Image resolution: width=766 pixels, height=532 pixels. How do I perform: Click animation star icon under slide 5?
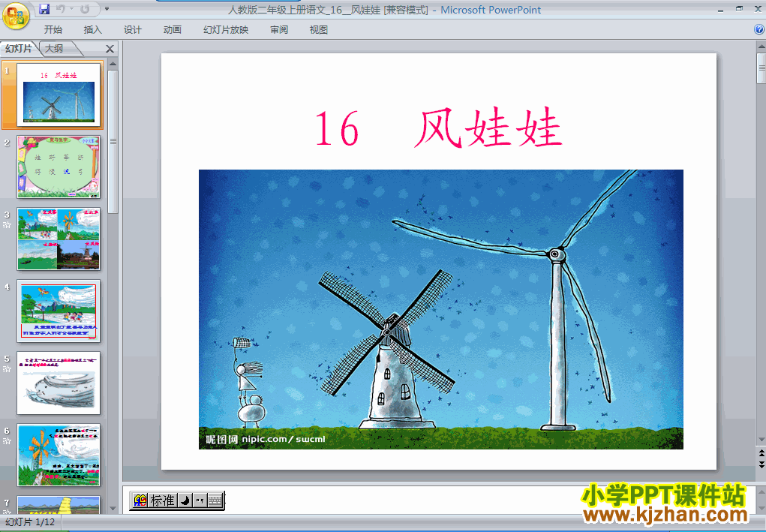tap(7, 369)
